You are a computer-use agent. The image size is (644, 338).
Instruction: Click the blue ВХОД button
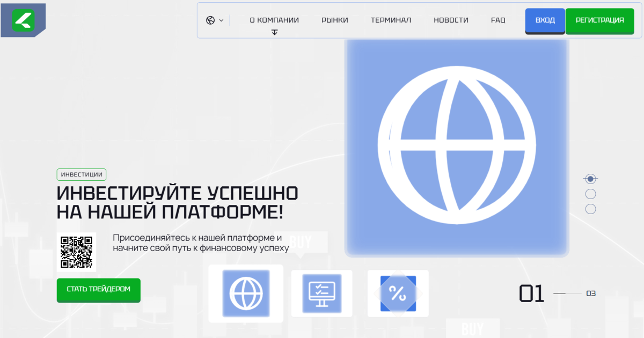pos(545,21)
